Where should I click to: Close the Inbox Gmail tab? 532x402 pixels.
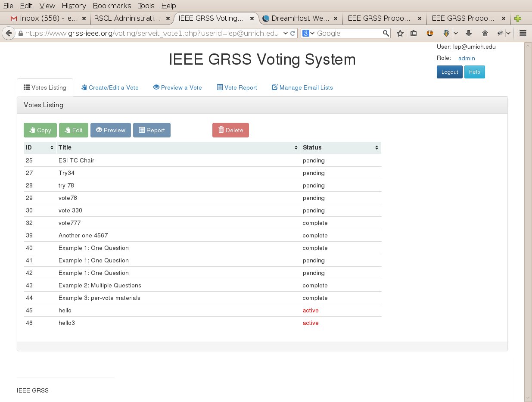[x=84, y=19]
